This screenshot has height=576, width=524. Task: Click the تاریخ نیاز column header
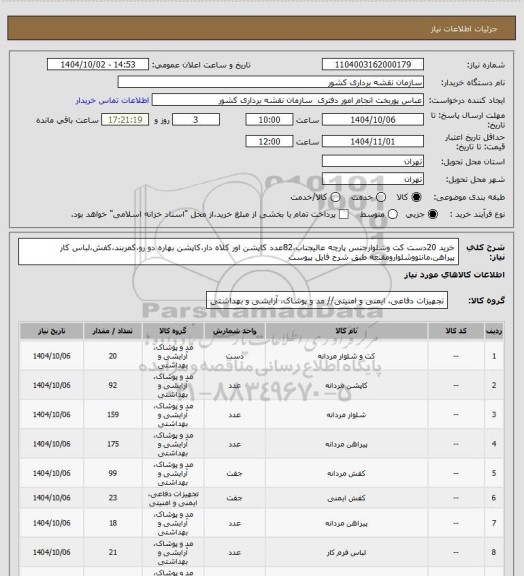pyautogui.click(x=51, y=331)
